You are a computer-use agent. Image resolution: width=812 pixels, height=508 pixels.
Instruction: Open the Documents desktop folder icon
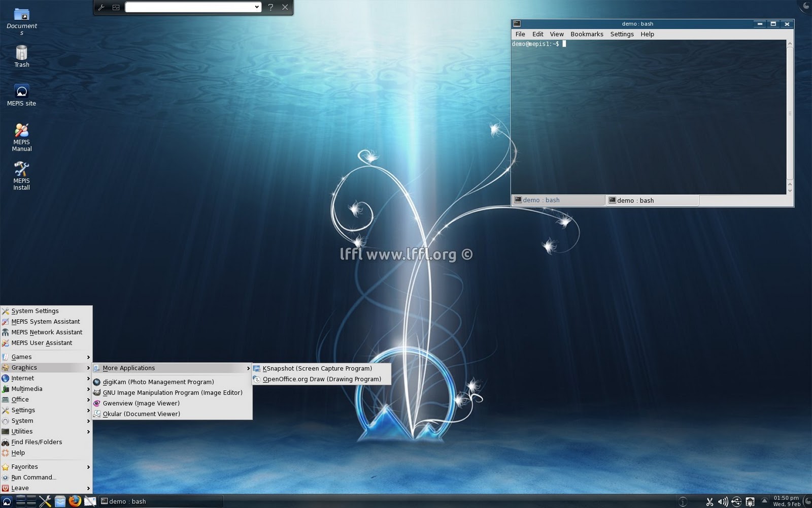21,22
